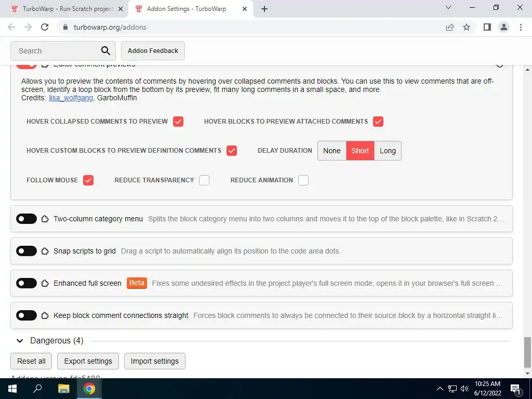This screenshot has width=532, height=399.
Task: Click the Addon Feedback button
Action: coord(153,51)
